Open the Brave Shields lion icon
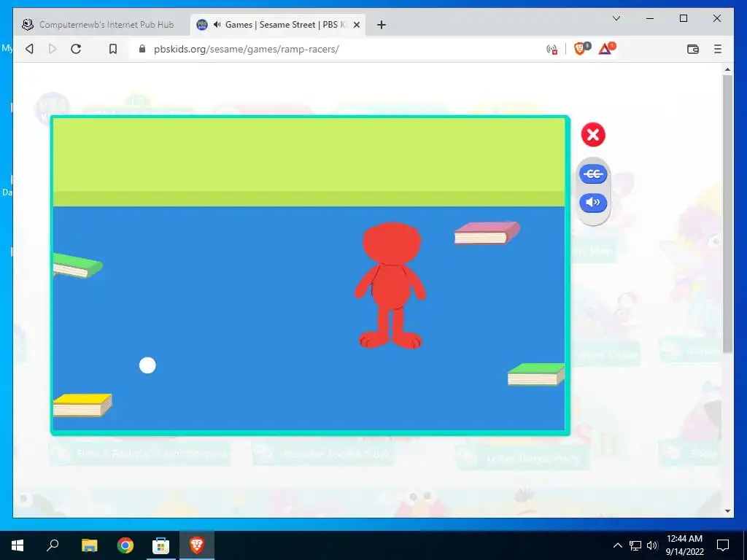The image size is (747, 560). 580,48
